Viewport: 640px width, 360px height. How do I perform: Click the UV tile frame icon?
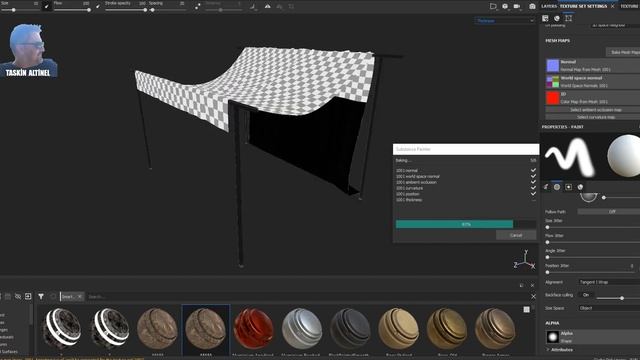coord(569,18)
